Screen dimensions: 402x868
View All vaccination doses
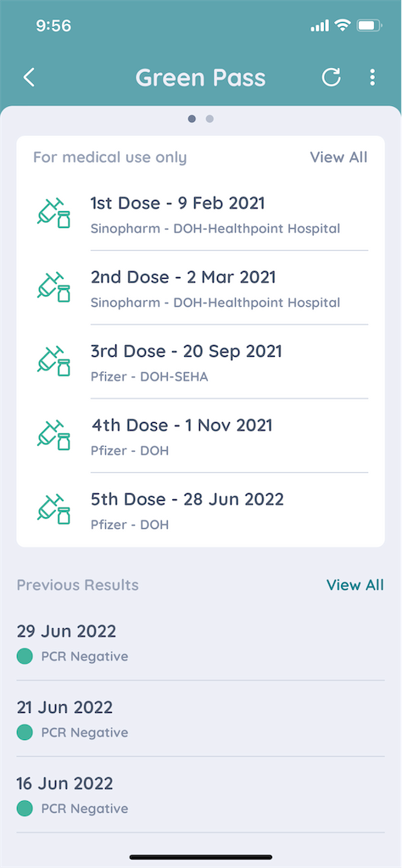(338, 157)
